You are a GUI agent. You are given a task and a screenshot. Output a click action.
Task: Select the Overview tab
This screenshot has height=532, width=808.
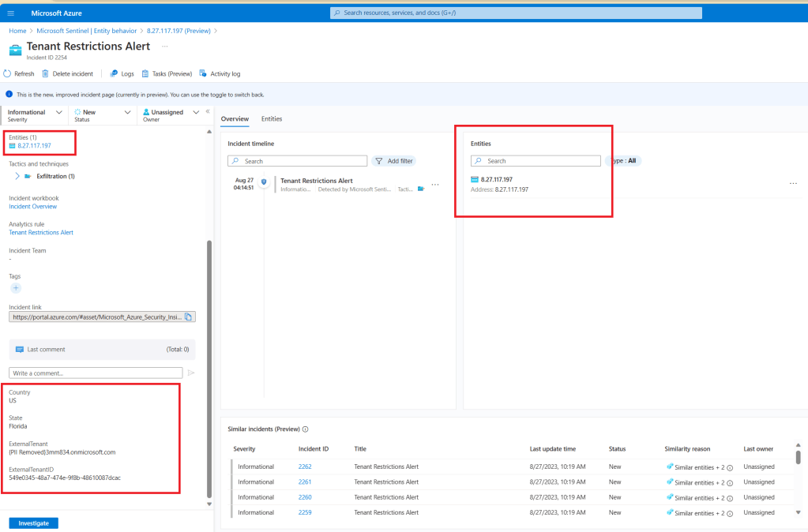pos(235,119)
